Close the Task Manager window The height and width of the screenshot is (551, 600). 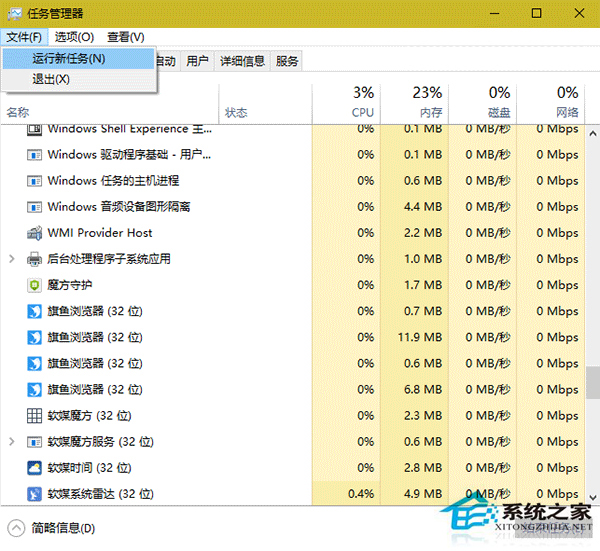[579, 14]
